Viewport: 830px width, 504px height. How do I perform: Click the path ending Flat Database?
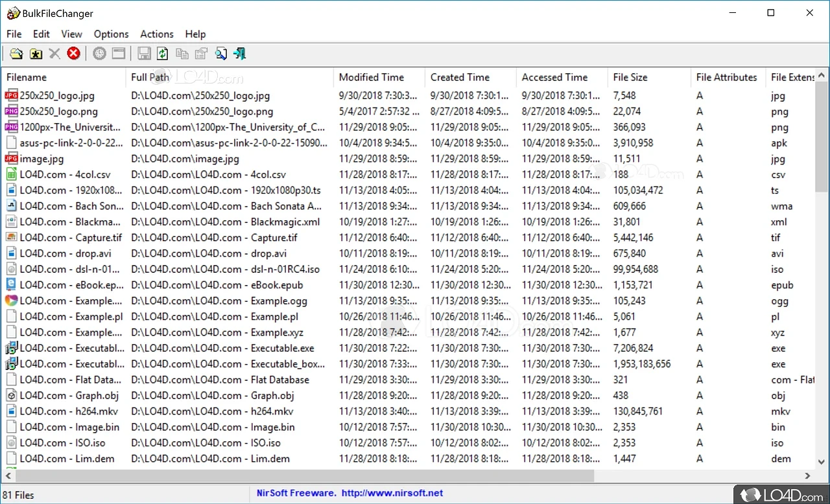point(220,380)
